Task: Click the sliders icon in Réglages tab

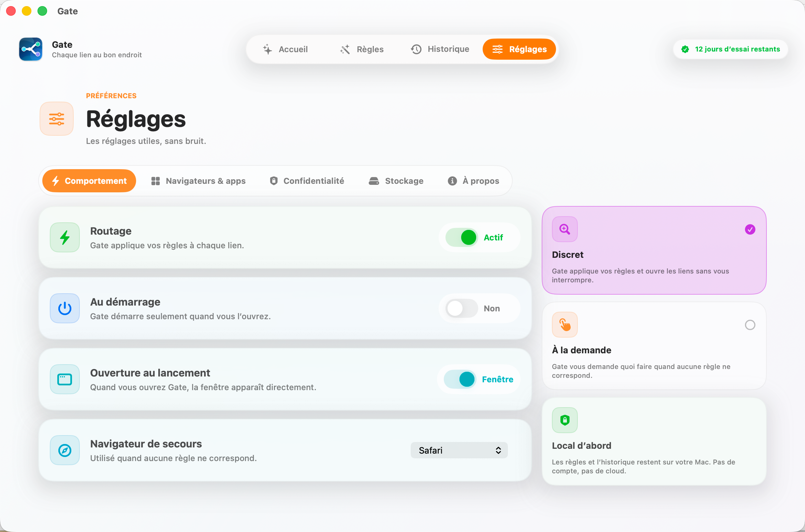Action: pyautogui.click(x=498, y=49)
